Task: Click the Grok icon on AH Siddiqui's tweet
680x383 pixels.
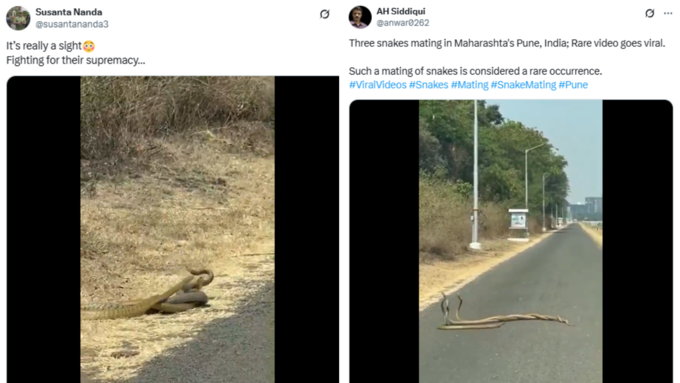Action: (649, 13)
